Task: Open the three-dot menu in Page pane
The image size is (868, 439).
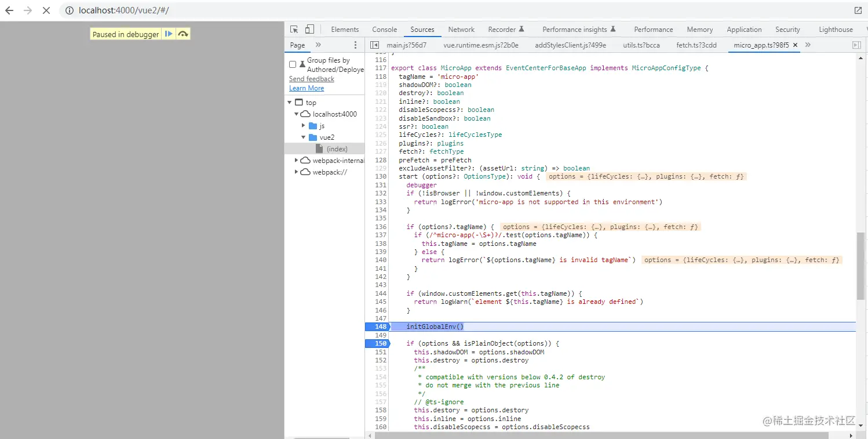Action: click(355, 45)
